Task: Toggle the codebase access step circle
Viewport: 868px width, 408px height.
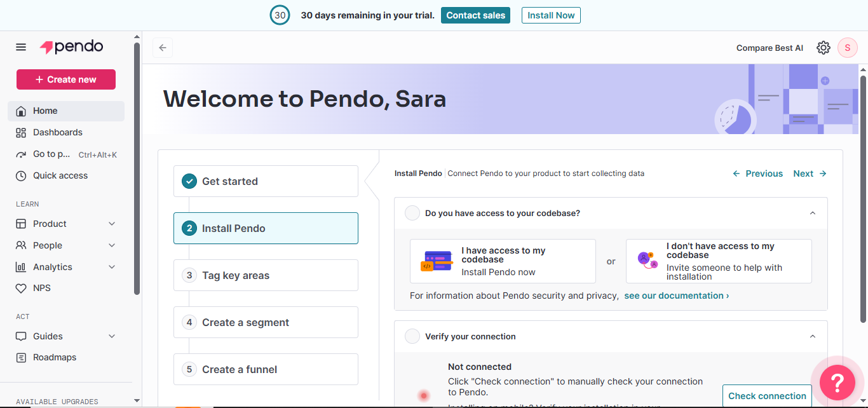Action: point(412,213)
